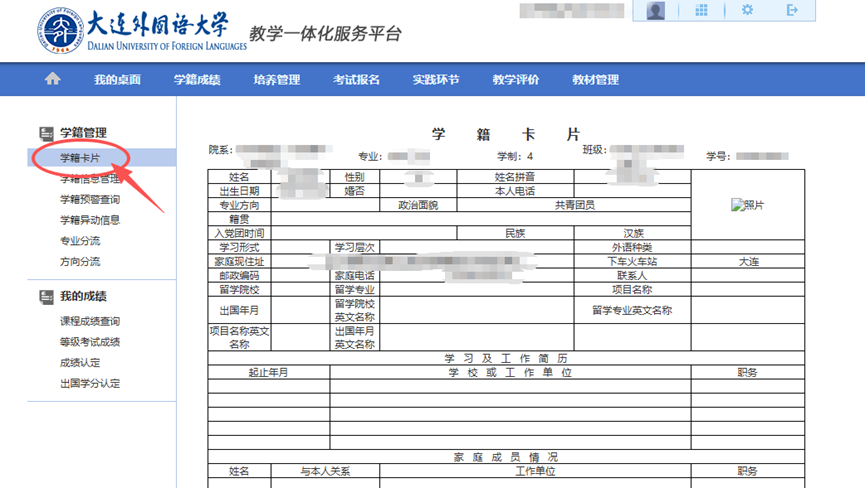Viewport: 865px width, 488px height.
Task: Click the 工作单位 column header
Action: point(535,471)
